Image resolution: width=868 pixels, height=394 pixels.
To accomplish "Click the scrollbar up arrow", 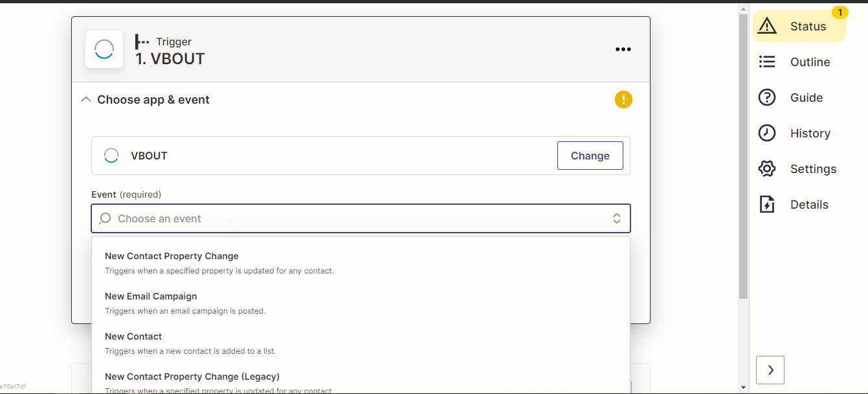I will (744, 8).
